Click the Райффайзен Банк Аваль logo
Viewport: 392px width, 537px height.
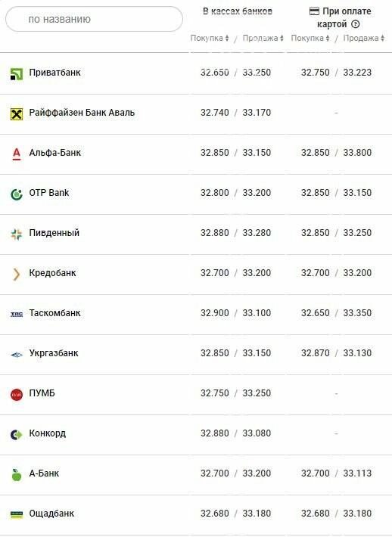click(17, 114)
